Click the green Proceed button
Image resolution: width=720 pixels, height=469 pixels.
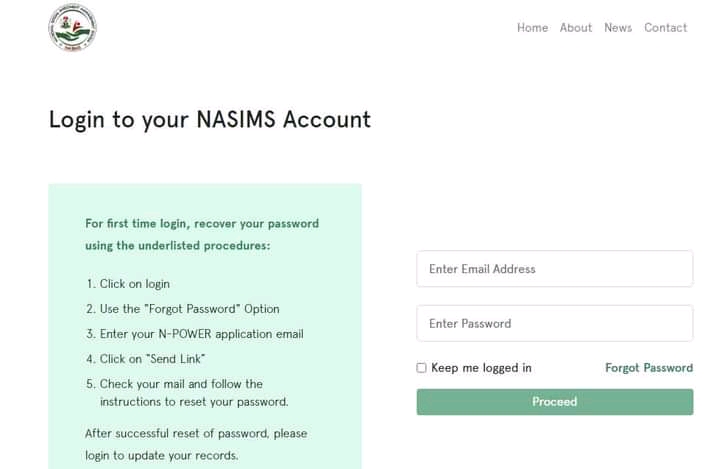coord(555,402)
